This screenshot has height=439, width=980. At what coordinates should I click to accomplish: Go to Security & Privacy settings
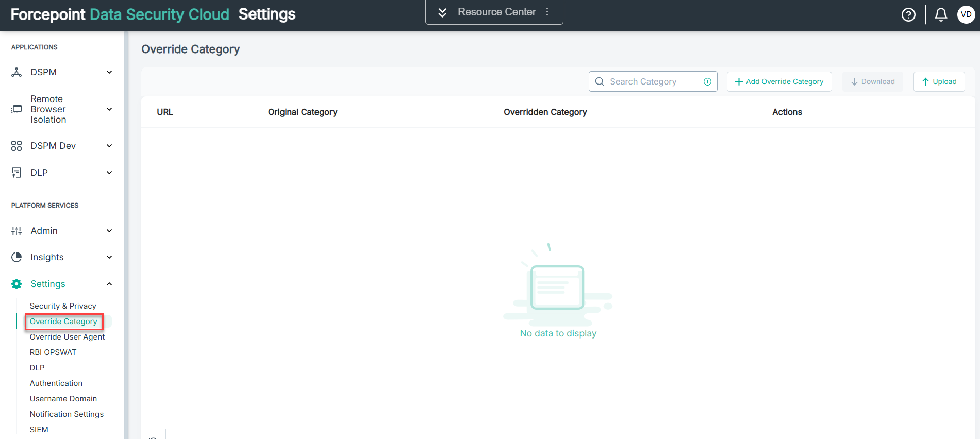(63, 306)
